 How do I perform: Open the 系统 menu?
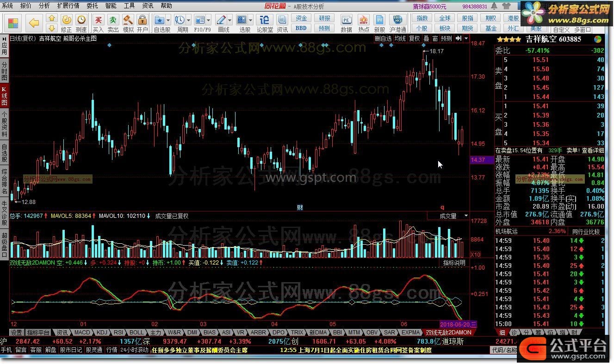pyautogui.click(x=8, y=6)
